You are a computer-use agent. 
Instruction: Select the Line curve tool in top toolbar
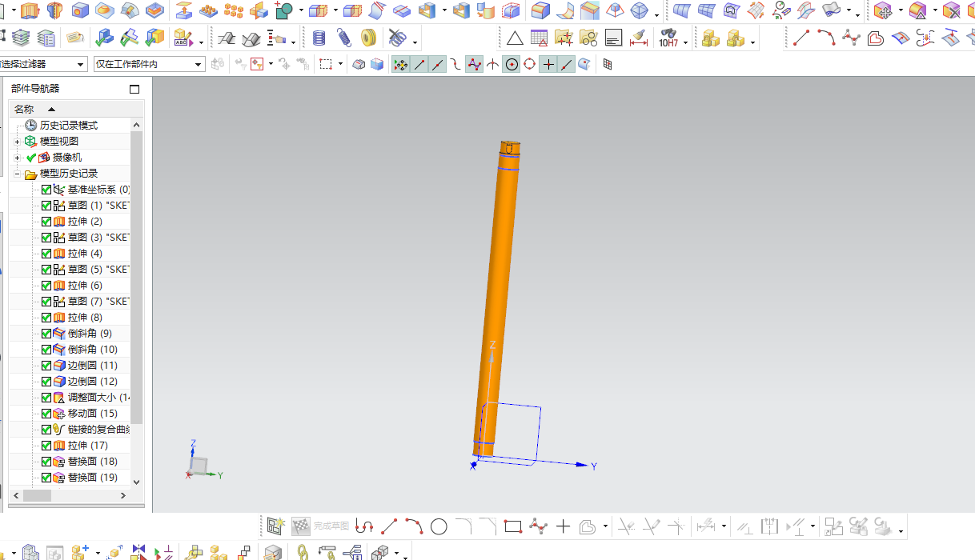pos(801,38)
